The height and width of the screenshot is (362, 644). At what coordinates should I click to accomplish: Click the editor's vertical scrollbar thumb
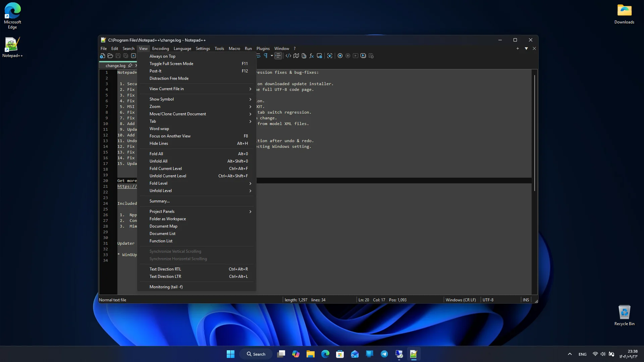[x=534, y=133]
